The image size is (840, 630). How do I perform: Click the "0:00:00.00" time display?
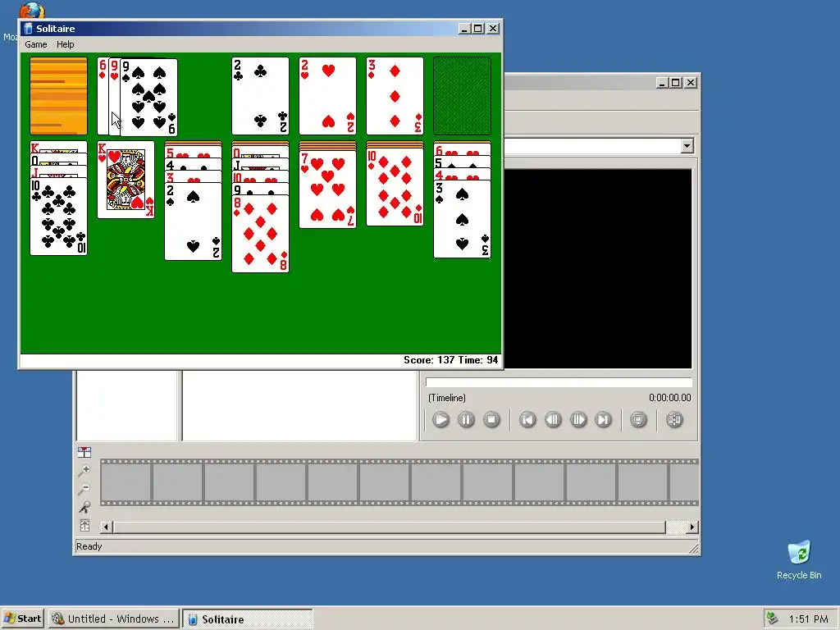coord(669,398)
